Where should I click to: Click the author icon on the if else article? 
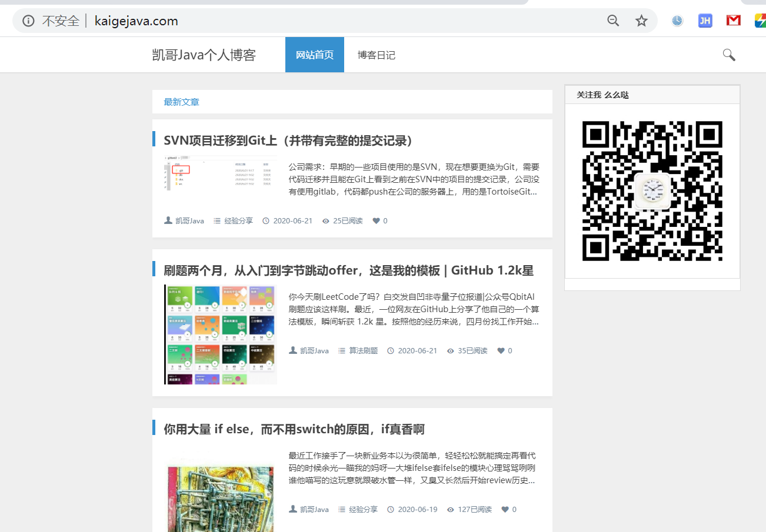tap(293, 509)
